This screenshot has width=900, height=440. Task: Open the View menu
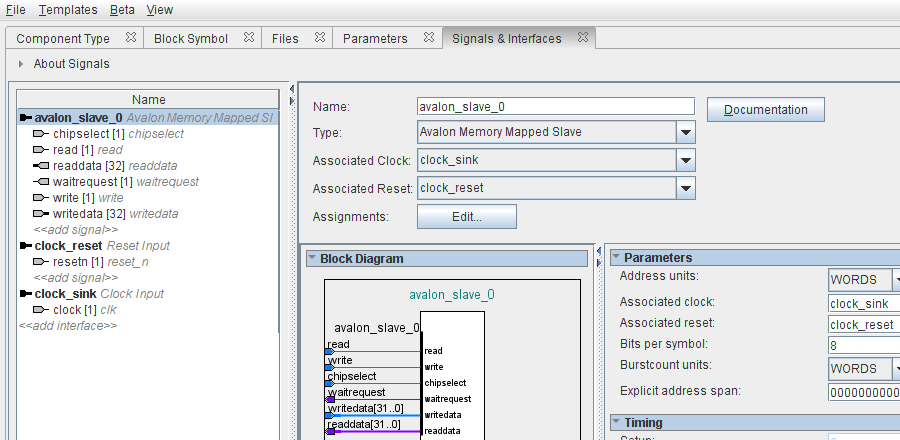[x=160, y=10]
